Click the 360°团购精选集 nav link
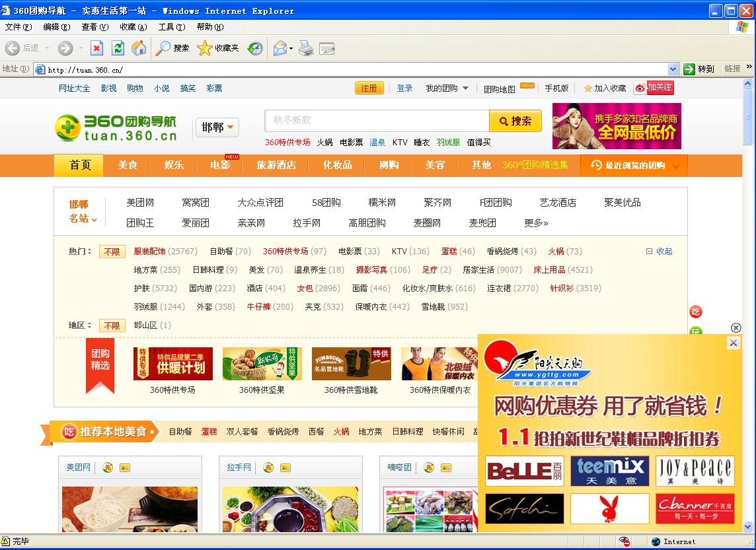756x550 pixels. click(x=535, y=165)
